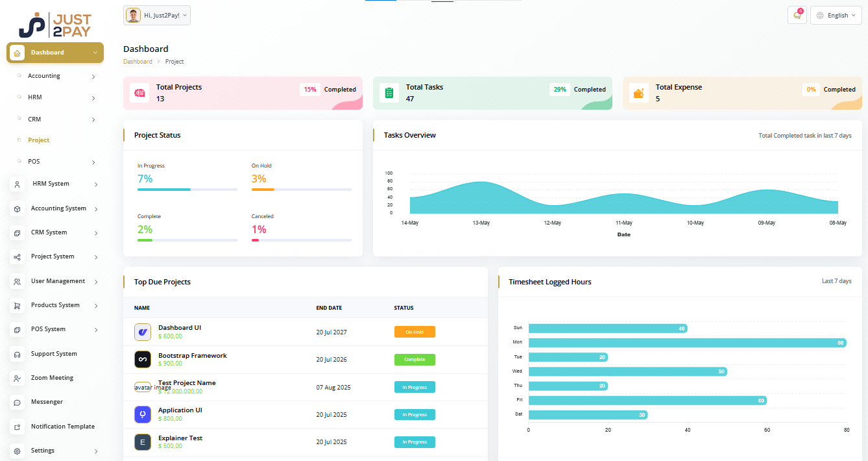Viewport: 868px width, 461px height.
Task: Open the notifications chat bubble with badge
Action: pos(797,15)
